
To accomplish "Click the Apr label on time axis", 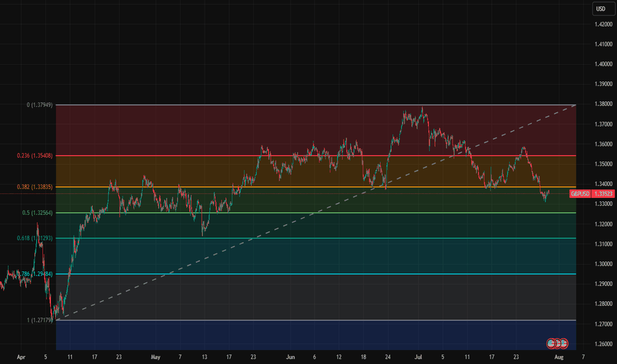I will [x=21, y=357].
